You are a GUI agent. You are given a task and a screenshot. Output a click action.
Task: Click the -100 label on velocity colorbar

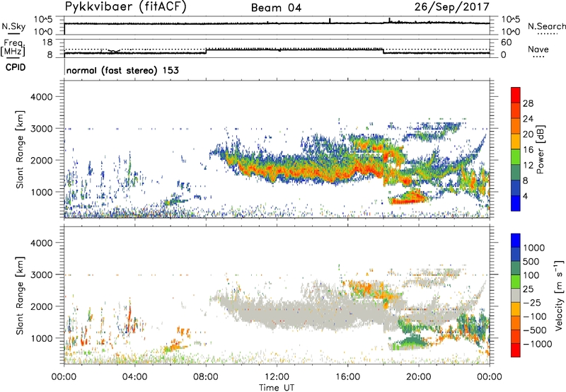pyautogui.click(x=535, y=316)
